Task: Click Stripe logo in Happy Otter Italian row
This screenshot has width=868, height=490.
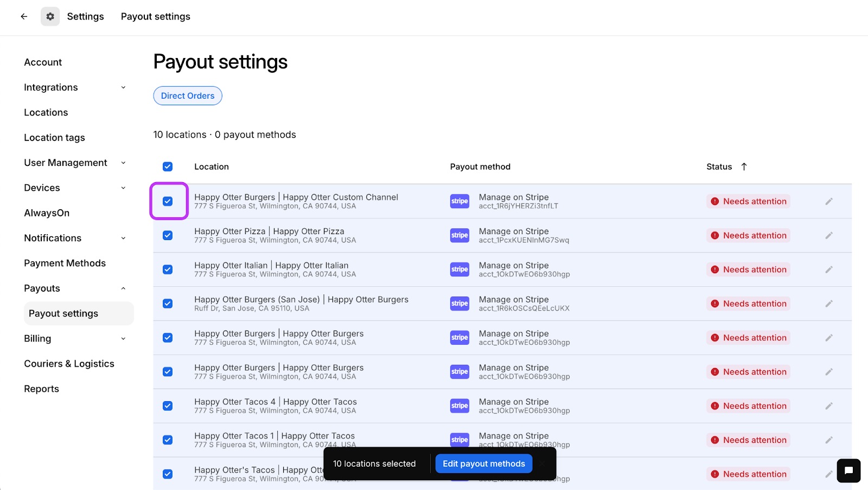Action: click(459, 269)
